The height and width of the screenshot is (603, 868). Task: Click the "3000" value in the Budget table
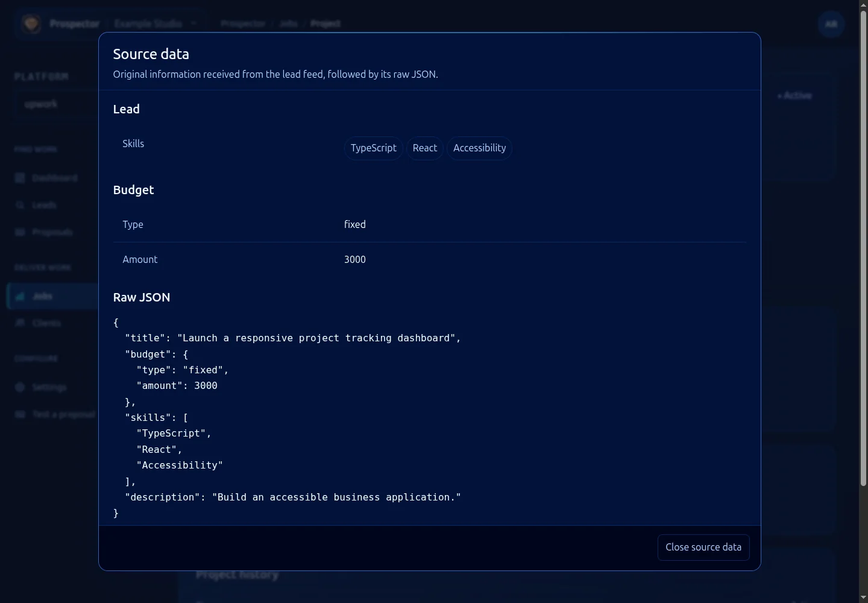355,259
